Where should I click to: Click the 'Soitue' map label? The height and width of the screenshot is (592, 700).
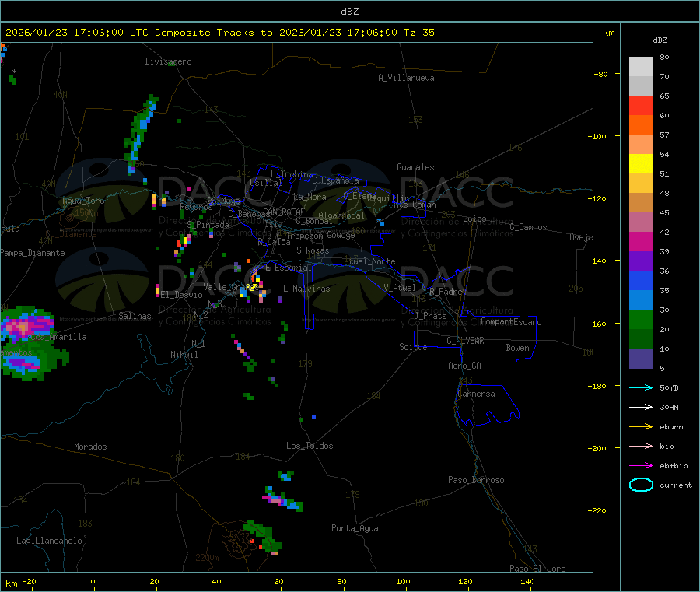tap(413, 347)
